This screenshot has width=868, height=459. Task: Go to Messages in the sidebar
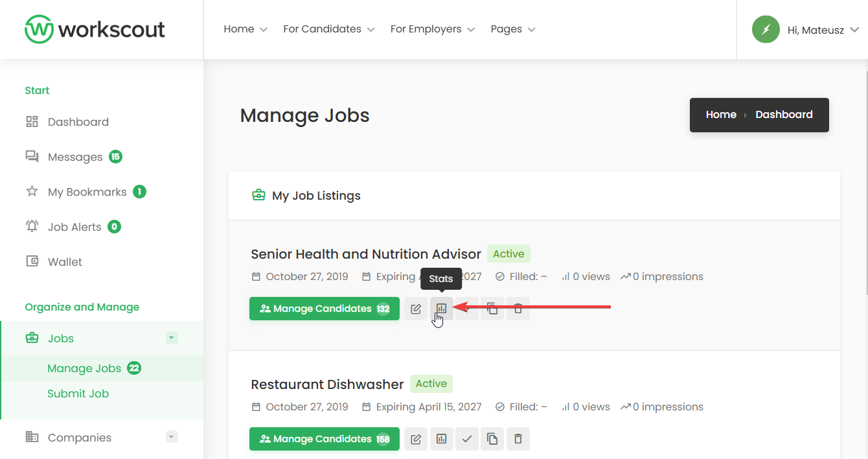(75, 157)
